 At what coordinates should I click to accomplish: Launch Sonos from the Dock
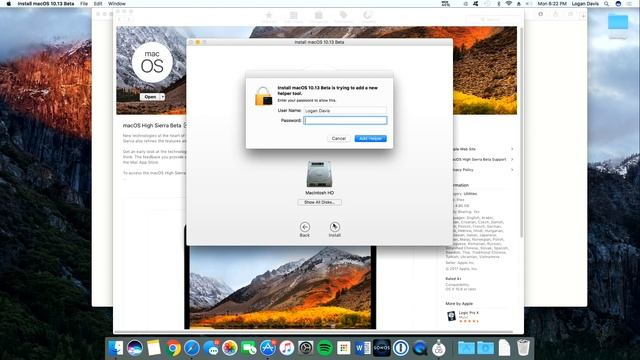click(382, 348)
